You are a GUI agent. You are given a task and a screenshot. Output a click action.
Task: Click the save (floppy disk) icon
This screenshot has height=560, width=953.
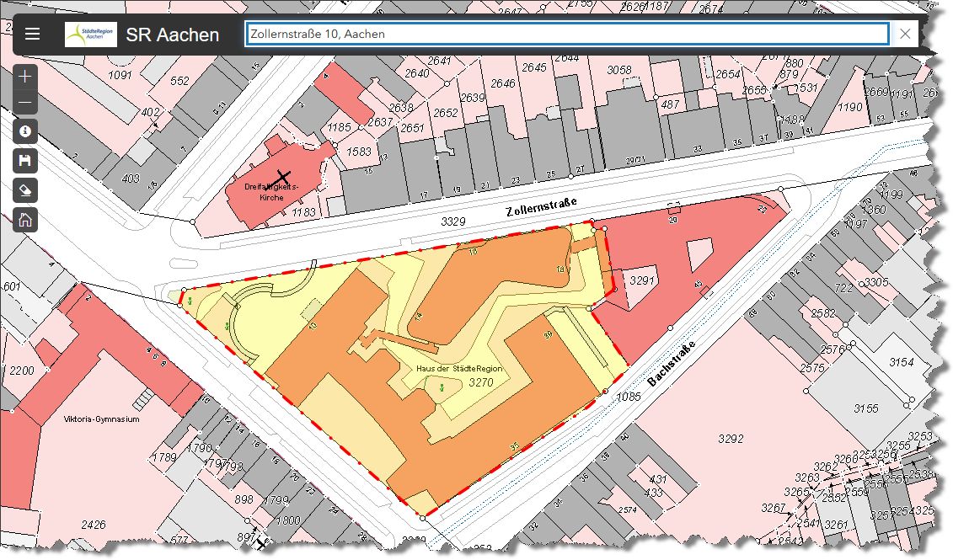pos(25,161)
